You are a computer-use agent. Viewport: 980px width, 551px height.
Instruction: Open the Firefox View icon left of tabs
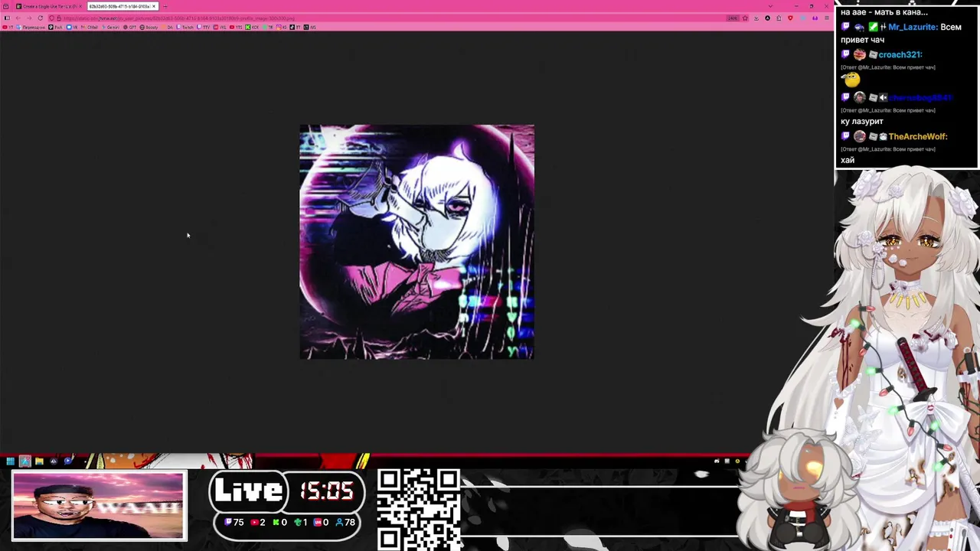6,6
